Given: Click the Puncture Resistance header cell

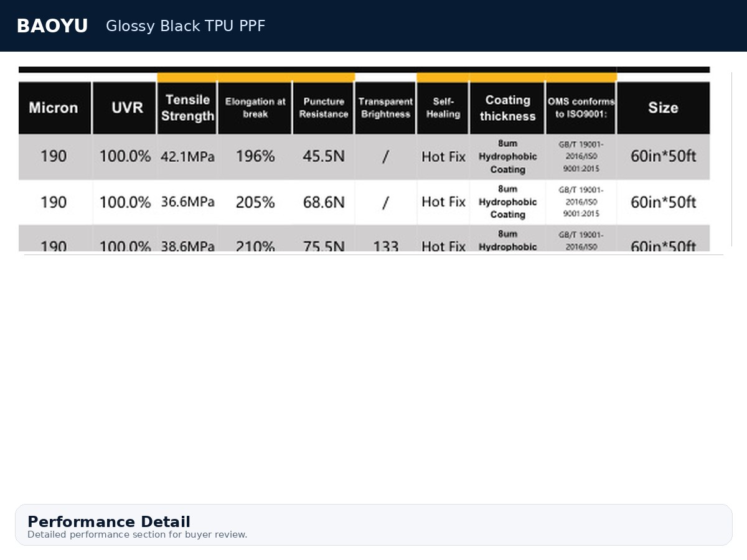Looking at the screenshot, I should (x=323, y=108).
